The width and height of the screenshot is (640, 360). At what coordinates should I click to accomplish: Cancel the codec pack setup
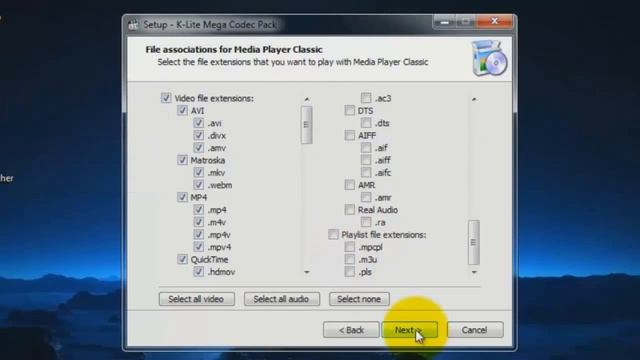tap(475, 330)
